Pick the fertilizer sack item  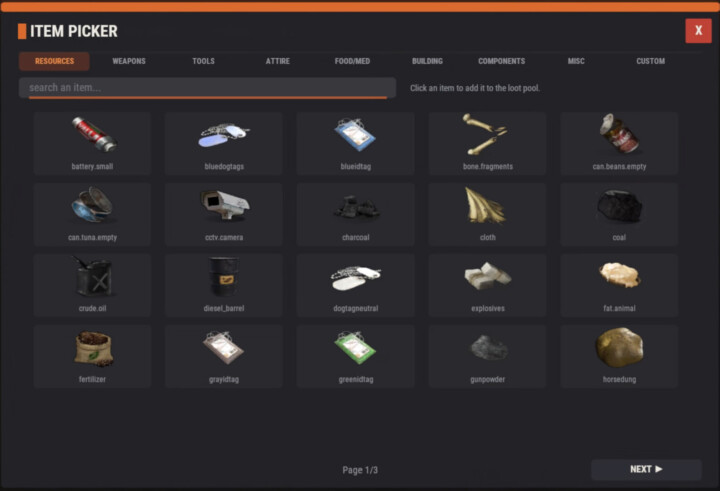pyautogui.click(x=92, y=356)
